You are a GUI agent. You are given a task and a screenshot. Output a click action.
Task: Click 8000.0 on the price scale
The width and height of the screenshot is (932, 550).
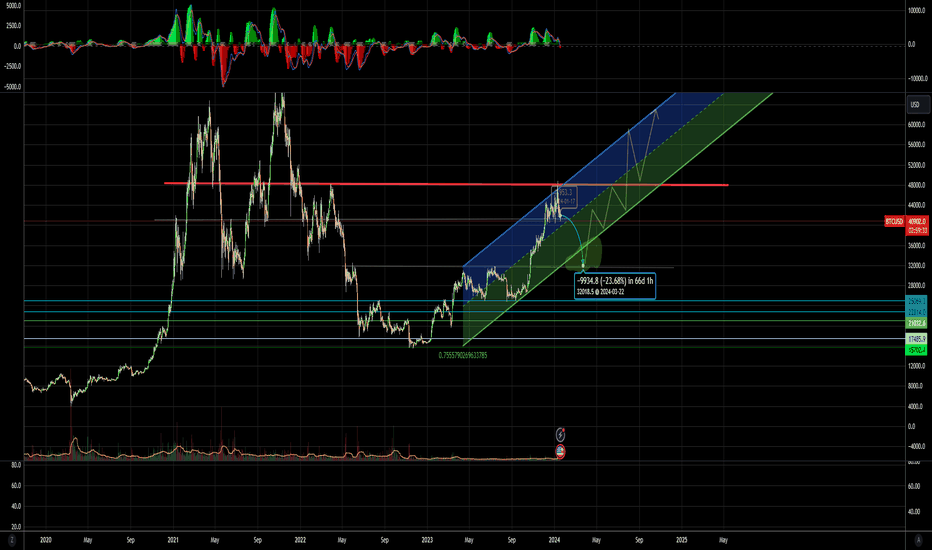coord(916,386)
